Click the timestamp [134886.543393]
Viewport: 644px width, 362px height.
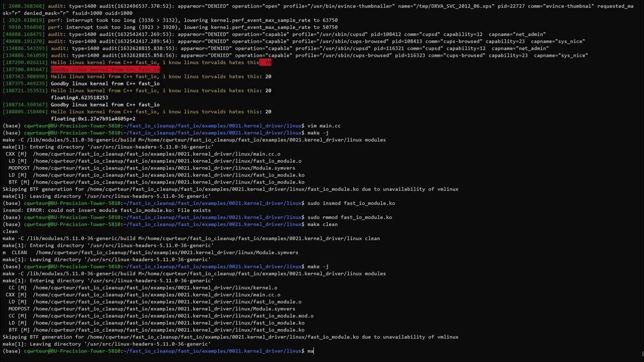(25, 48)
